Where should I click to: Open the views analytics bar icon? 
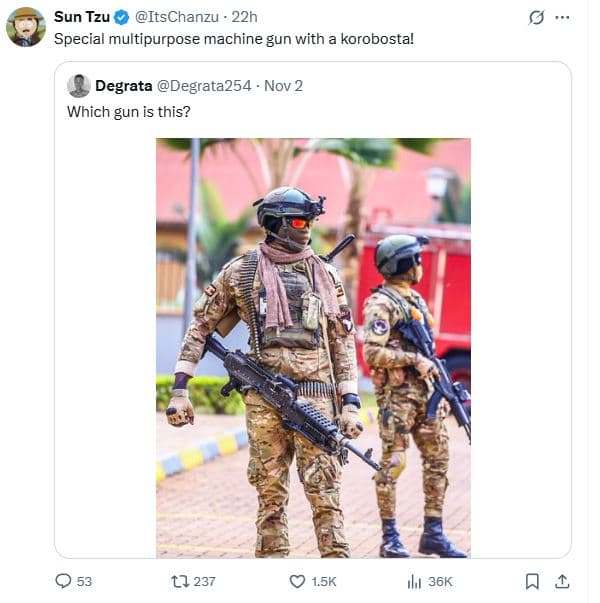[x=414, y=581]
